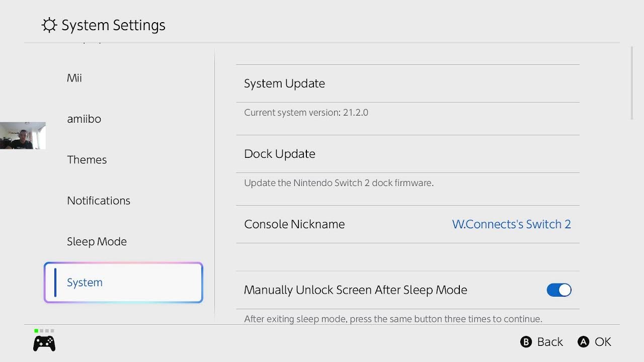Start System Update
This screenshot has width=644, height=362.
click(408, 83)
